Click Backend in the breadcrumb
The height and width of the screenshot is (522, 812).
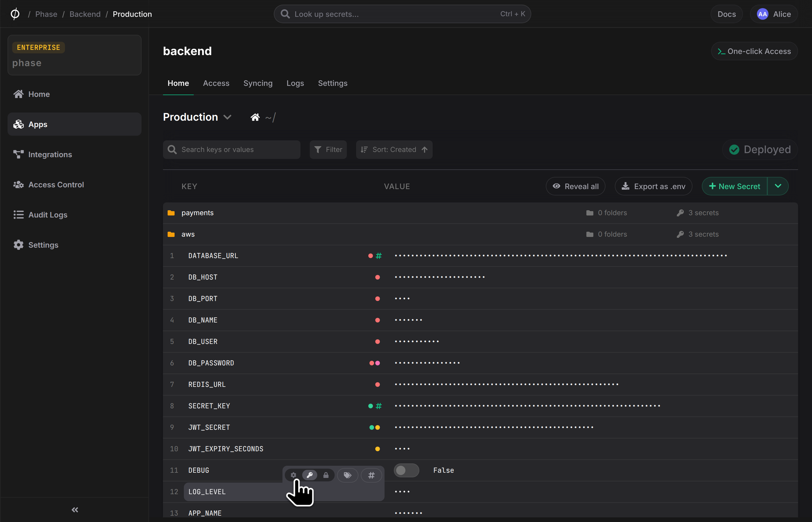coord(85,14)
